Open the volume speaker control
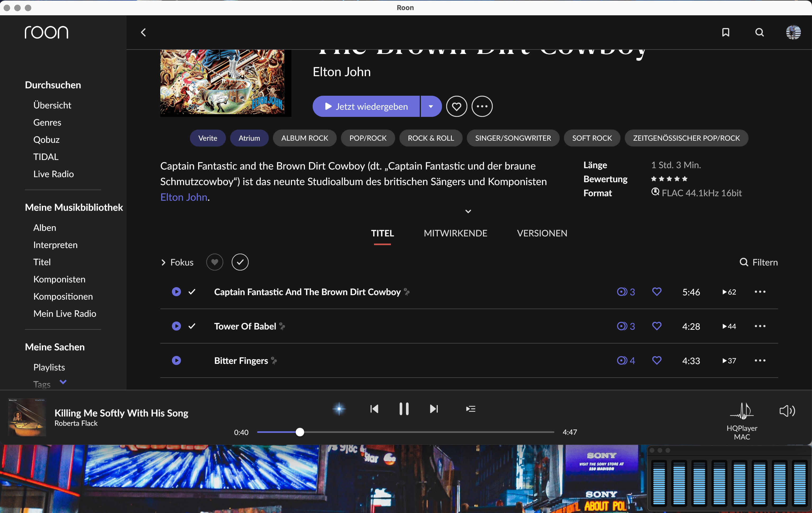The image size is (812, 513). pyautogui.click(x=787, y=411)
